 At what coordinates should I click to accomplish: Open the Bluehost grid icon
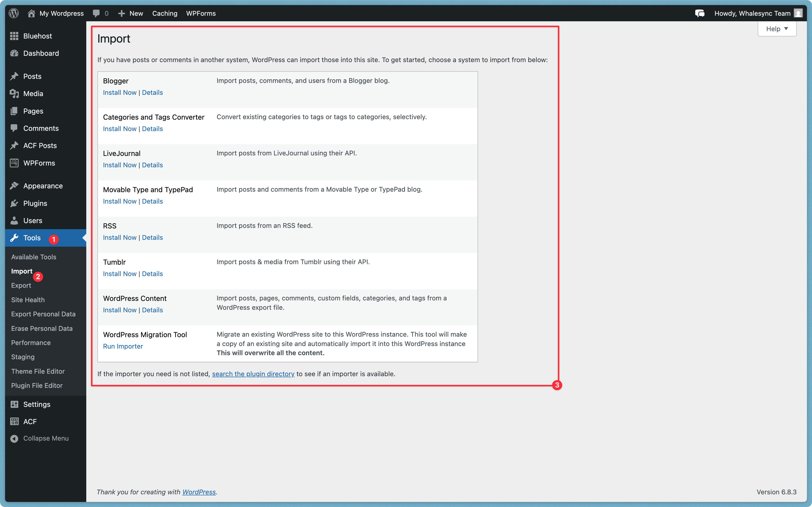pyautogui.click(x=14, y=36)
